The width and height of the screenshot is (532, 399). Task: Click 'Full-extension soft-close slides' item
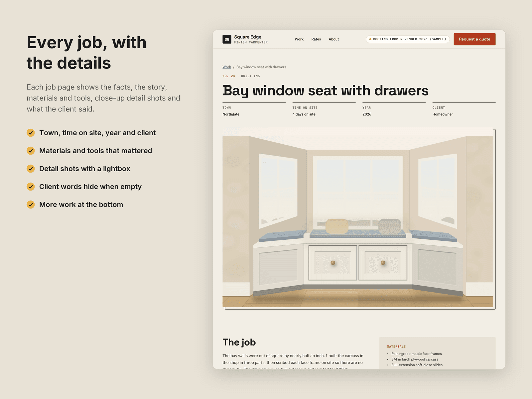click(417, 365)
